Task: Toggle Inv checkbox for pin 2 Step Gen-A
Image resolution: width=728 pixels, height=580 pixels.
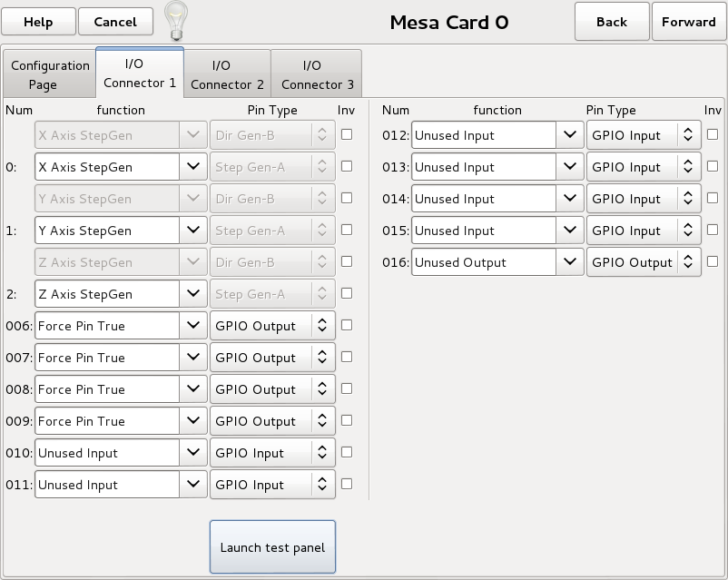Action: point(347,293)
